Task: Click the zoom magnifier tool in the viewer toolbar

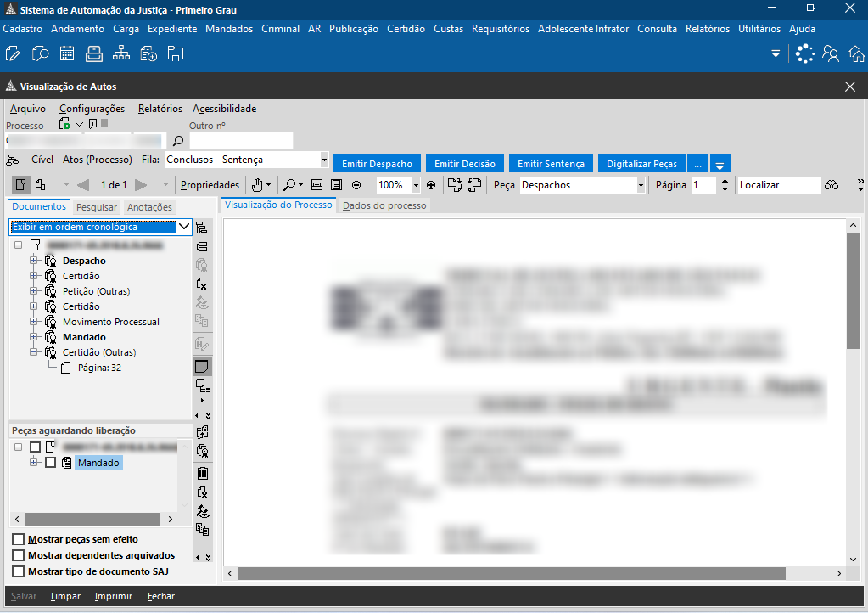Action: point(289,185)
